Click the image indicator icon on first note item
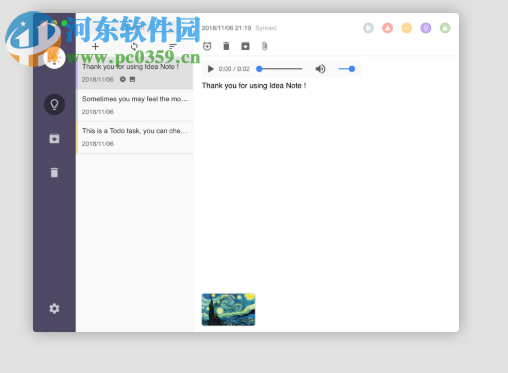 pyautogui.click(x=132, y=79)
